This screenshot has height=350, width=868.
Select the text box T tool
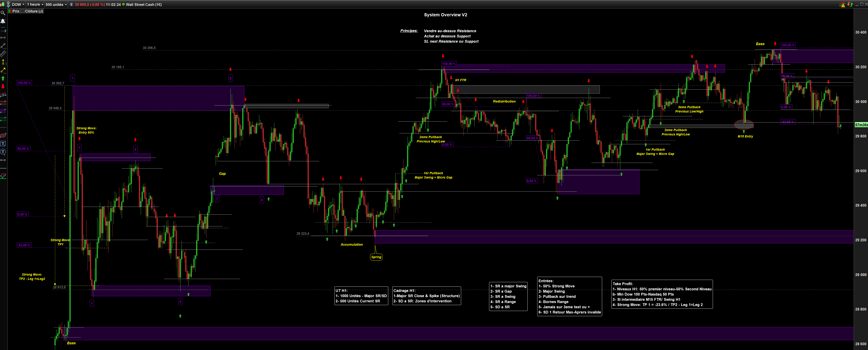[x=3, y=144]
